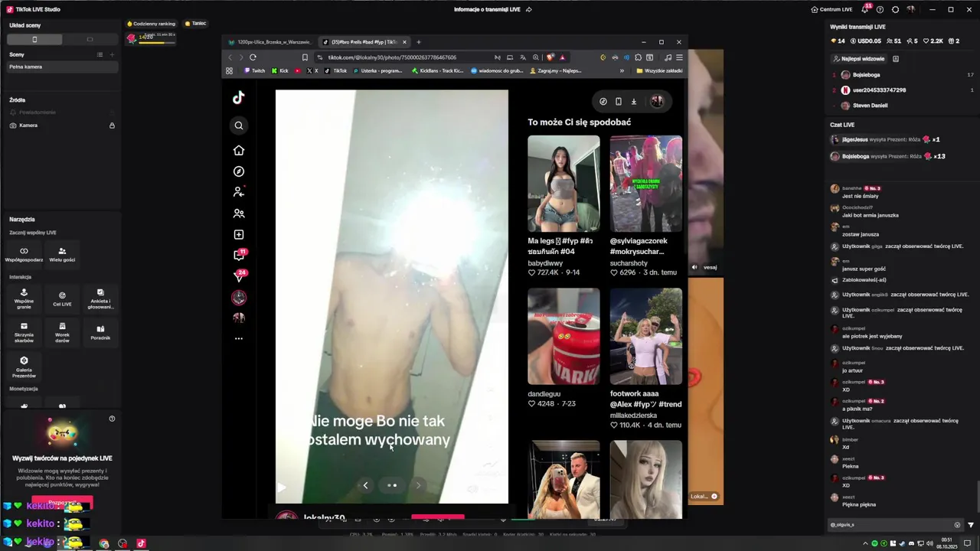Image resolution: width=980 pixels, height=551 pixels.
Task: Open the Zagraj.my bookmark
Action: click(556, 70)
